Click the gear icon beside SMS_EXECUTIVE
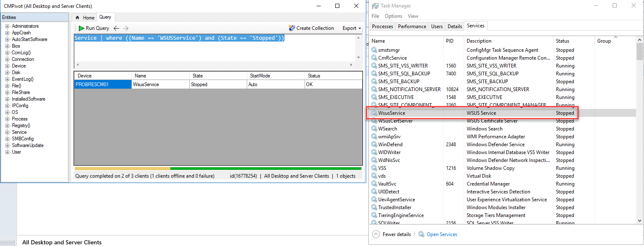The height and width of the screenshot is (246, 644). coord(374,97)
